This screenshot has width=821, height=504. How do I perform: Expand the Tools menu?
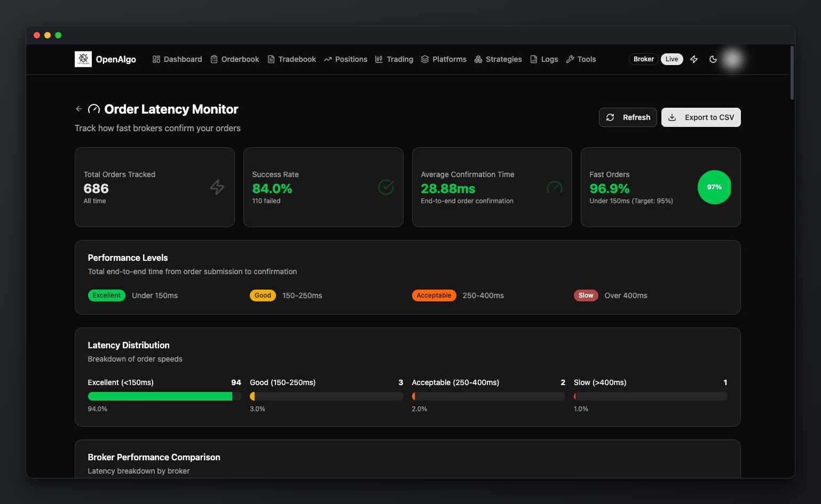click(x=581, y=59)
